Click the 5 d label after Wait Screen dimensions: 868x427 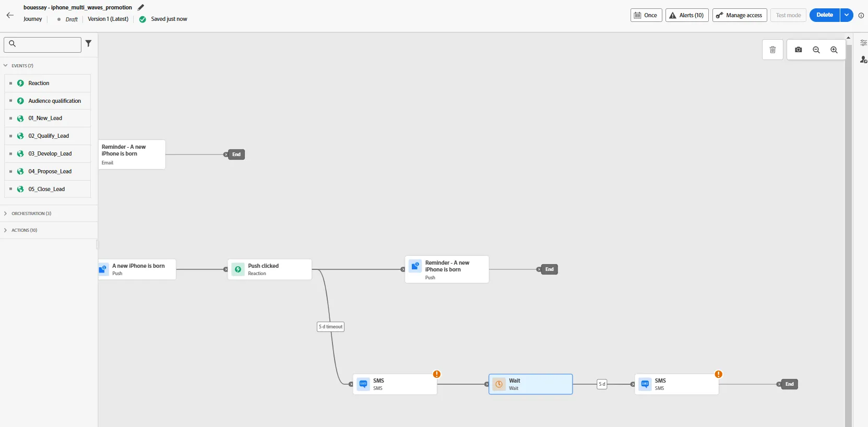(x=602, y=384)
